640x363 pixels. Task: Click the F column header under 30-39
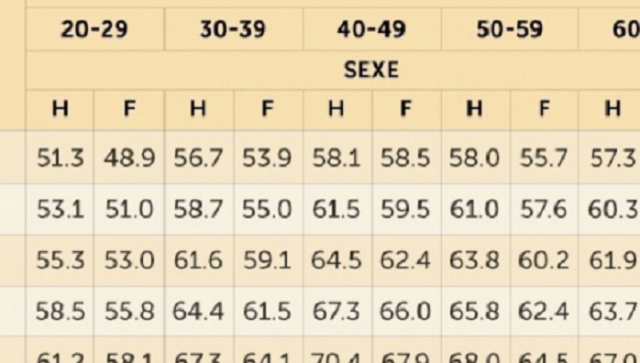tap(268, 109)
